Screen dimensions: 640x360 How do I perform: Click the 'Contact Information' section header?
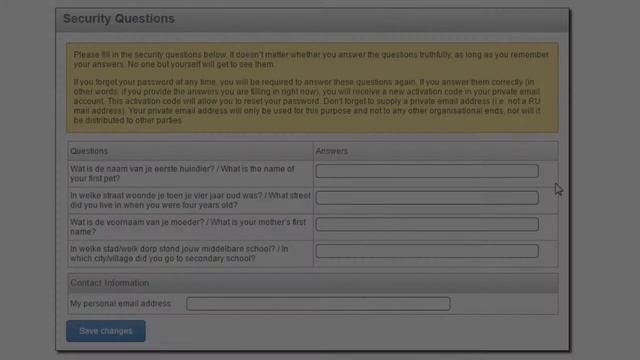click(x=109, y=283)
